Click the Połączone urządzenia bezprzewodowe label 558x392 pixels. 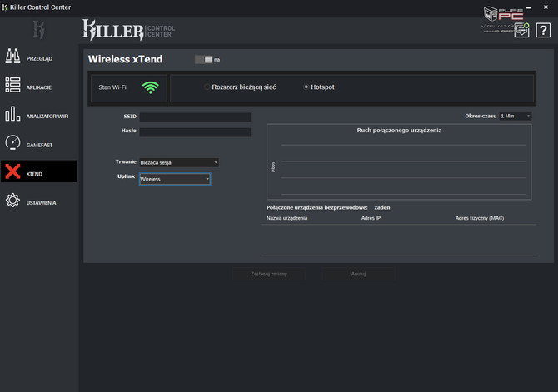coord(316,207)
